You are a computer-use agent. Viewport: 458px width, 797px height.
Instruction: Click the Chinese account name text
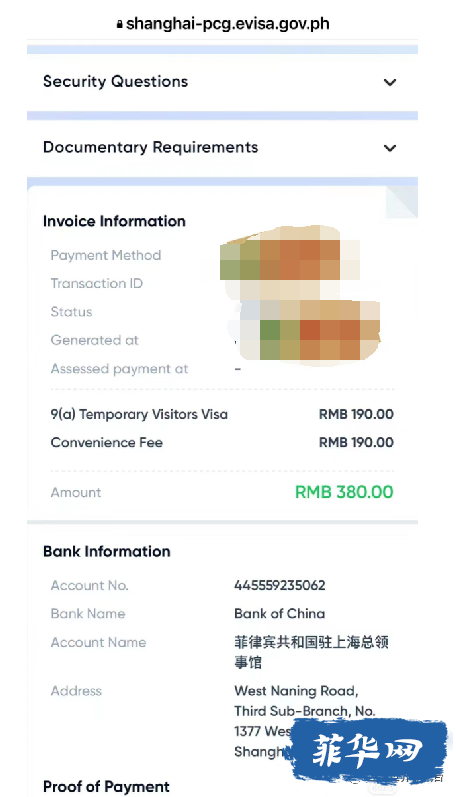[311, 652]
